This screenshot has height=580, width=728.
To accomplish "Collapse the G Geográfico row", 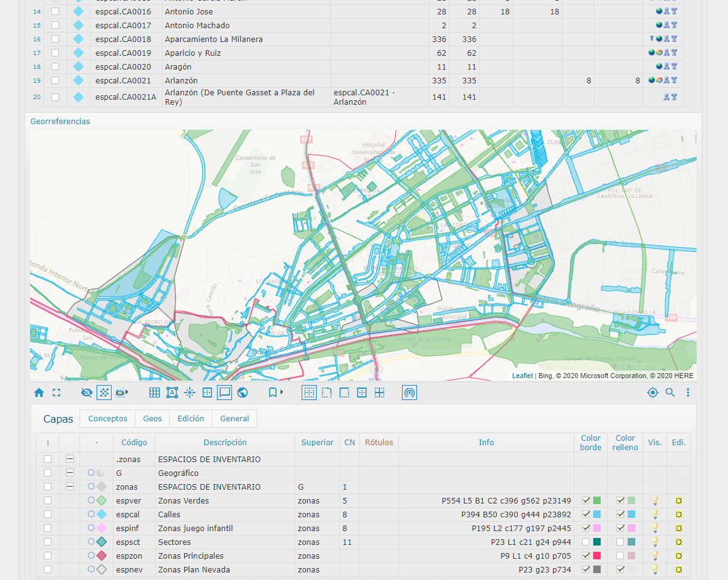I will click(70, 473).
